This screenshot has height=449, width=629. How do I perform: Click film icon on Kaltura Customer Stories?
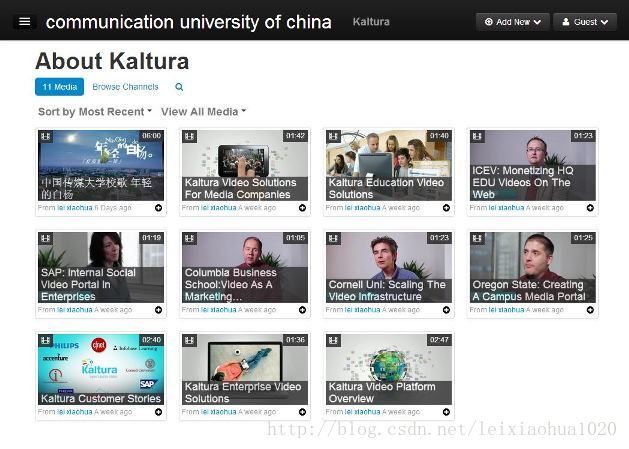click(x=46, y=341)
